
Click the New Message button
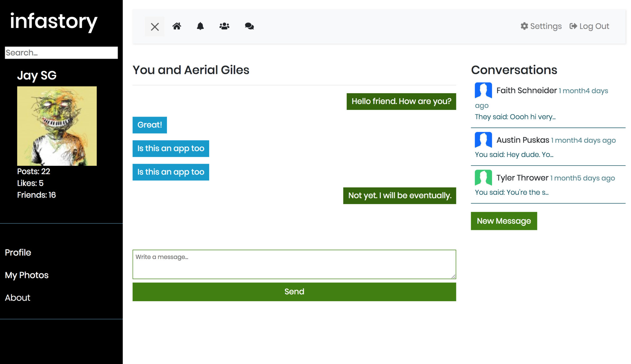[x=504, y=221]
